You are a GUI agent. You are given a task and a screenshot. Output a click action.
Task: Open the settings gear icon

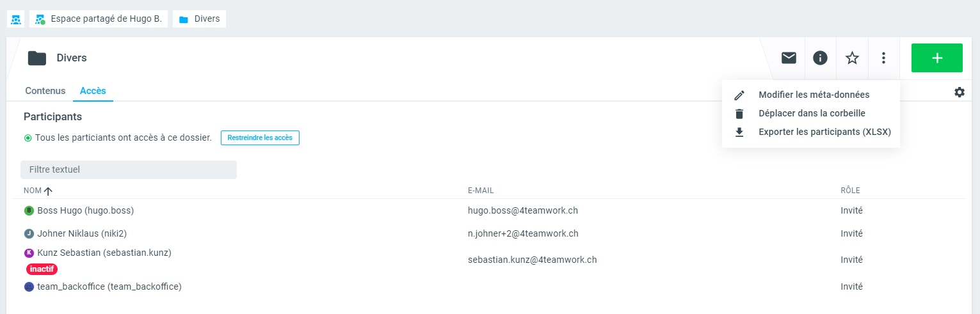tap(959, 92)
